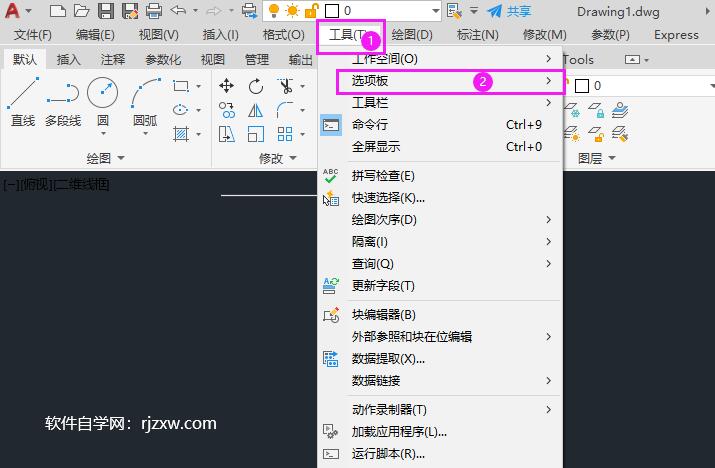Select the Mirror tool icon
Viewport: 715px width, 468px height.
pos(256,110)
